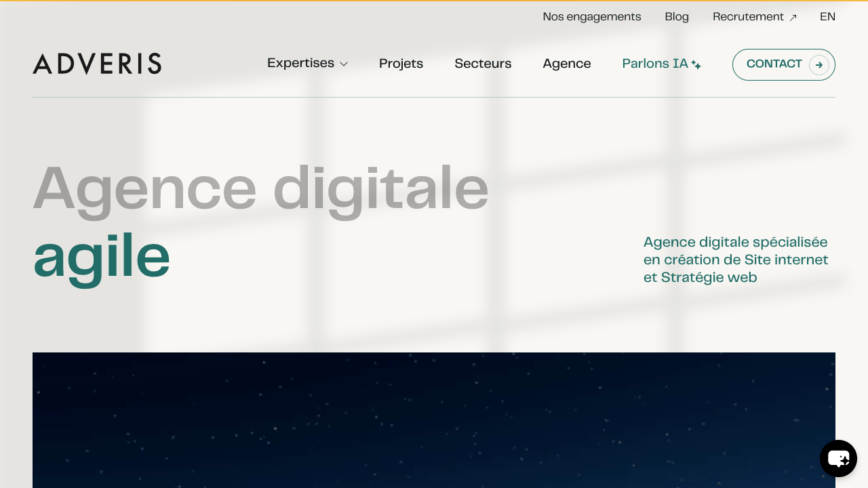The height and width of the screenshot is (488, 868).
Task: Open the chat widget icon
Action: click(x=838, y=459)
